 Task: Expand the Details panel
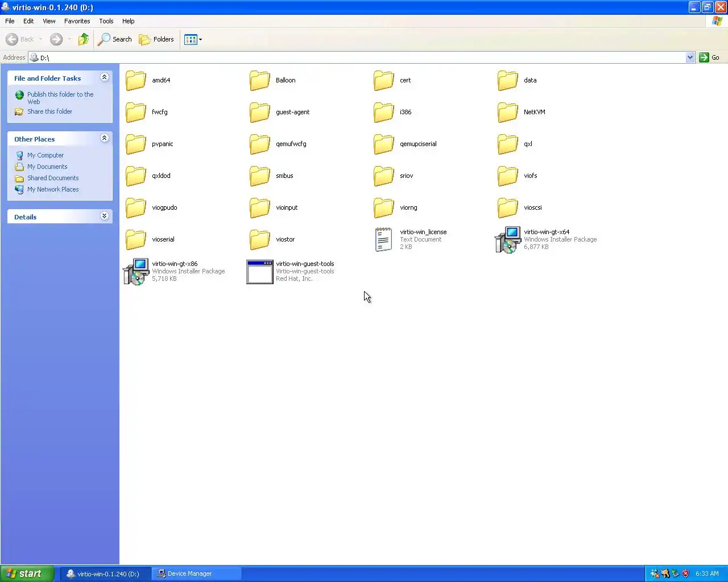pos(104,216)
